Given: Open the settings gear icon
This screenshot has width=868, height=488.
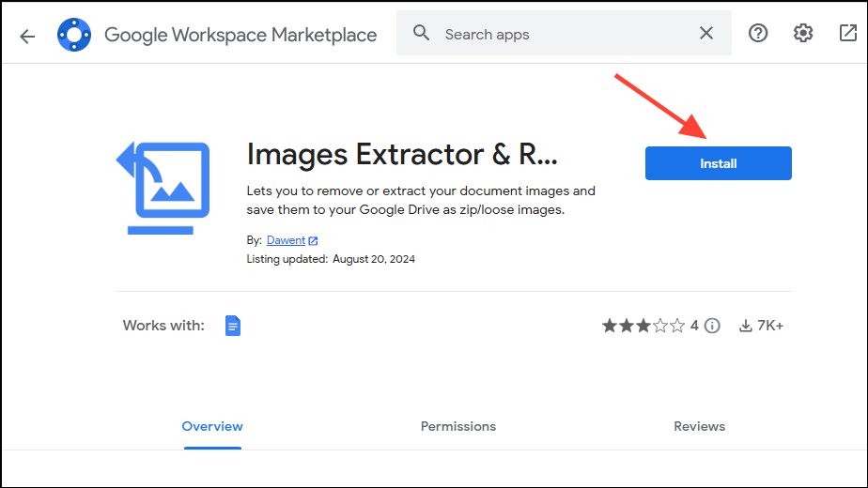Looking at the screenshot, I should click(x=802, y=33).
